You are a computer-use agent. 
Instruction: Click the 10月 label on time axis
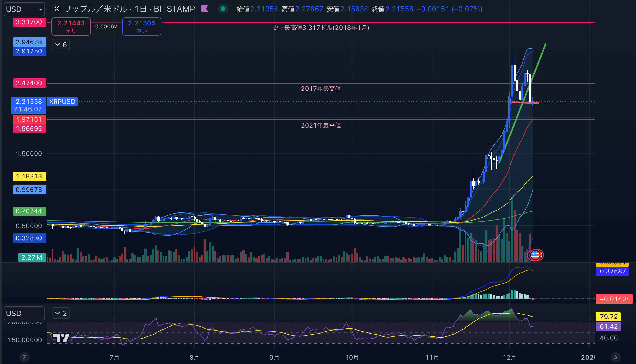(x=352, y=358)
